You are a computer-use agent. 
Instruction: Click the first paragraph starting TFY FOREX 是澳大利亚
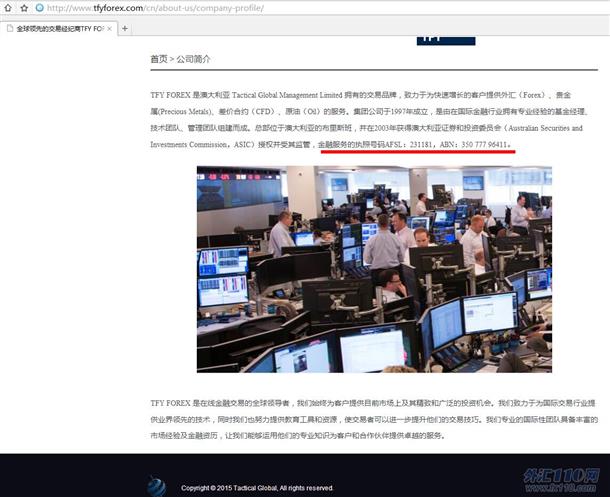369,120
